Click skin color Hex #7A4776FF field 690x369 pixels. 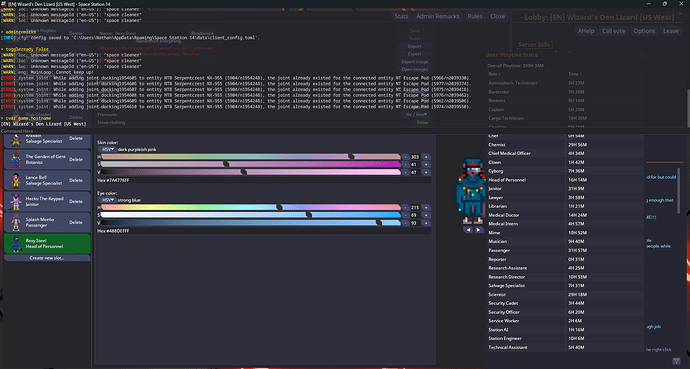[264, 180]
